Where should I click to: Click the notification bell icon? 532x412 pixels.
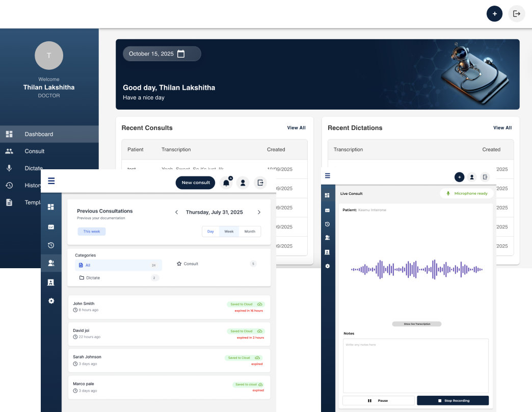click(x=226, y=182)
